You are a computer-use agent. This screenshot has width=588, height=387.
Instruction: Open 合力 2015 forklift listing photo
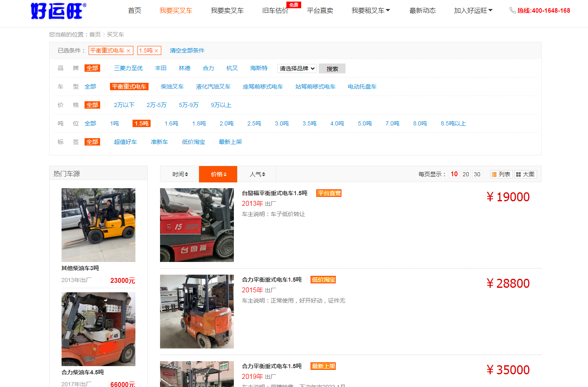(197, 312)
